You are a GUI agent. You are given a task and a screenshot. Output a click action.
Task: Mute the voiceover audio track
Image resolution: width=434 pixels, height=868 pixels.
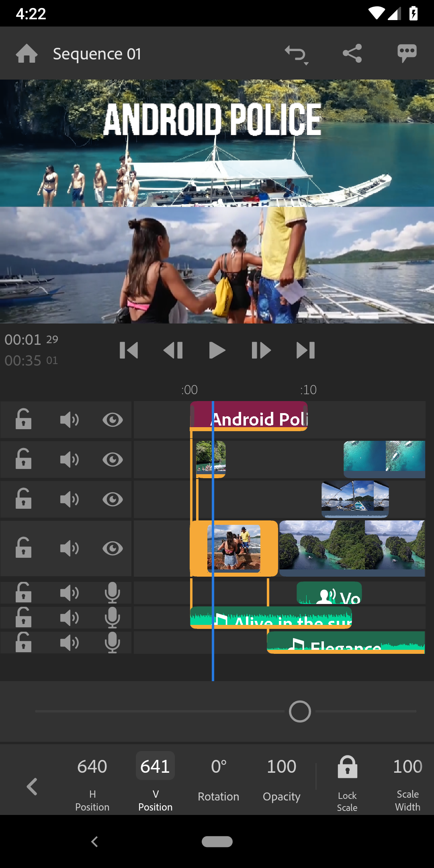(x=69, y=593)
